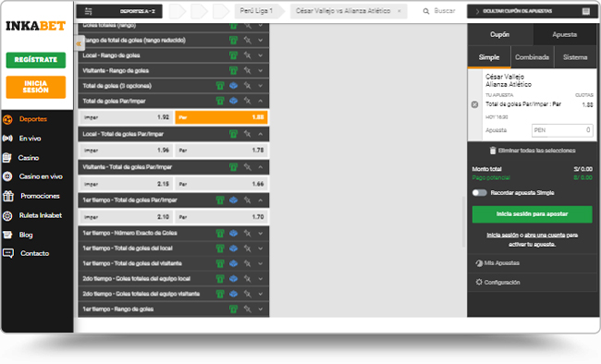Screen dimensions: 601x364
Task: Click the pin icon in Visitante - Total de goles Par/Impar row
Action: (247, 167)
